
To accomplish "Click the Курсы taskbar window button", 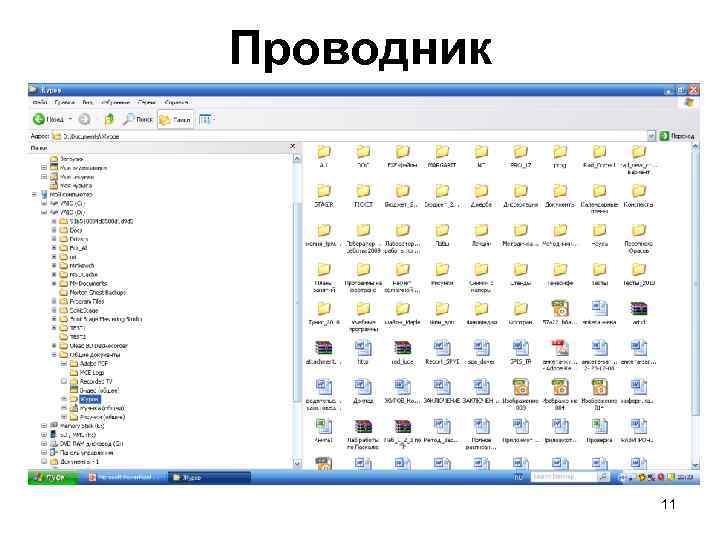I will (x=209, y=478).
